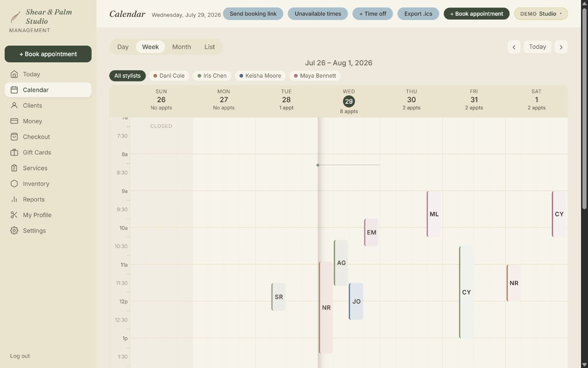Switch to Day view tab
588x368 pixels.
(123, 47)
